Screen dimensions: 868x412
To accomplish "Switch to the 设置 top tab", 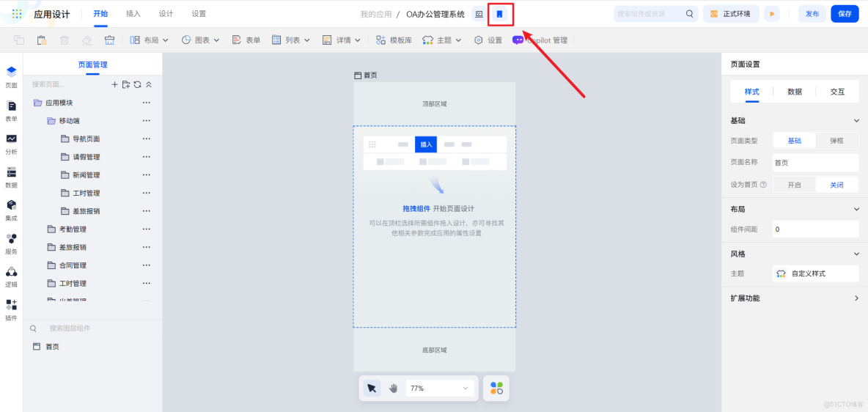I will 199,14.
